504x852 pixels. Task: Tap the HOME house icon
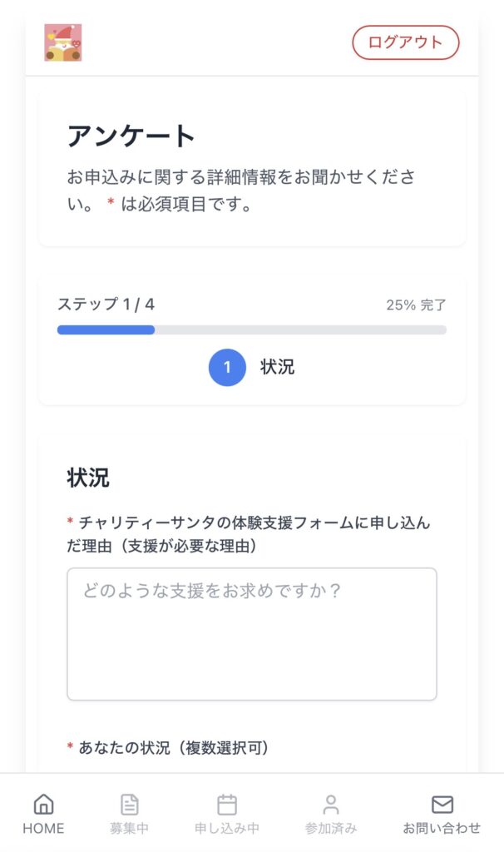[x=43, y=804]
